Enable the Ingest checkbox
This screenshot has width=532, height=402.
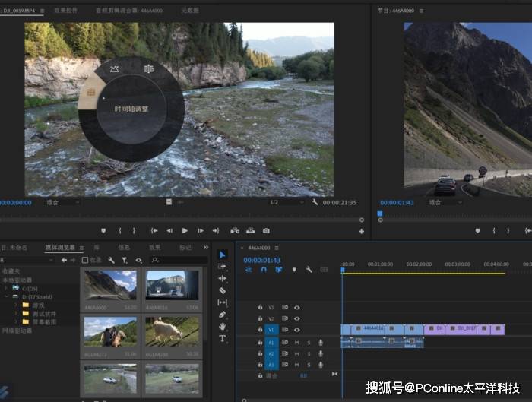pos(85,260)
